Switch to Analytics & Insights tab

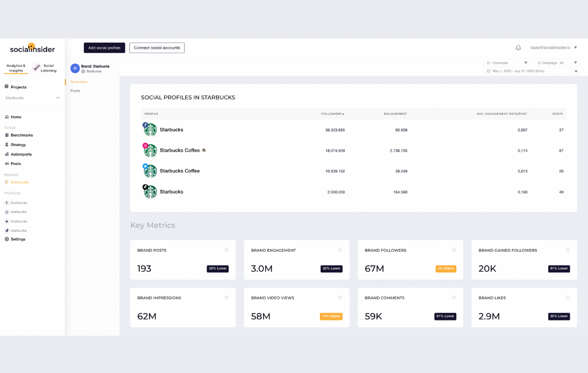pyautogui.click(x=16, y=68)
